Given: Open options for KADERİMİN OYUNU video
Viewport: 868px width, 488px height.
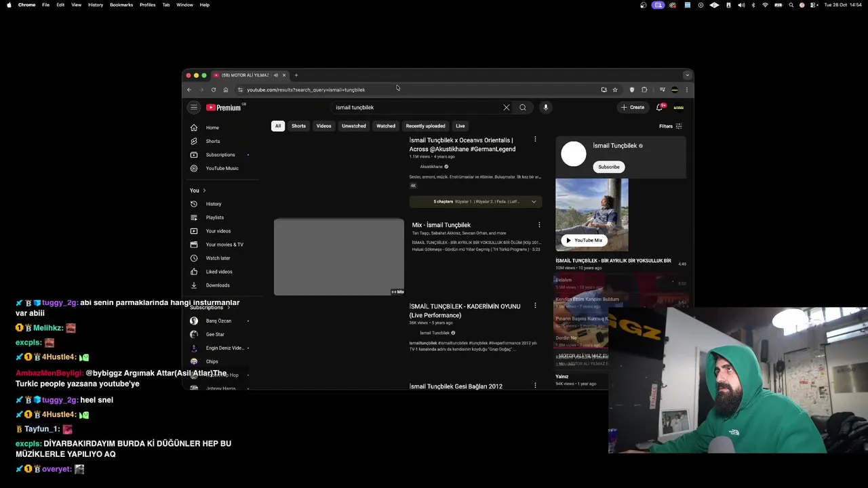Looking at the screenshot, I should [x=535, y=306].
